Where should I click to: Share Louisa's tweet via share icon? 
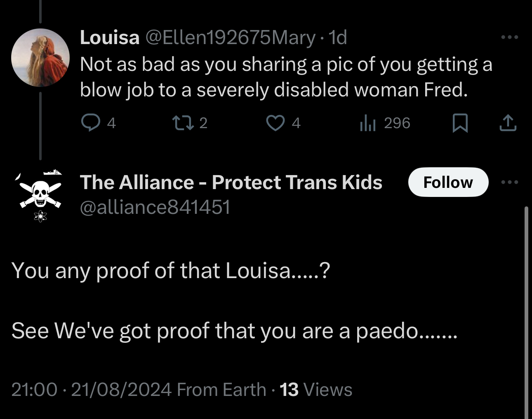[508, 123]
